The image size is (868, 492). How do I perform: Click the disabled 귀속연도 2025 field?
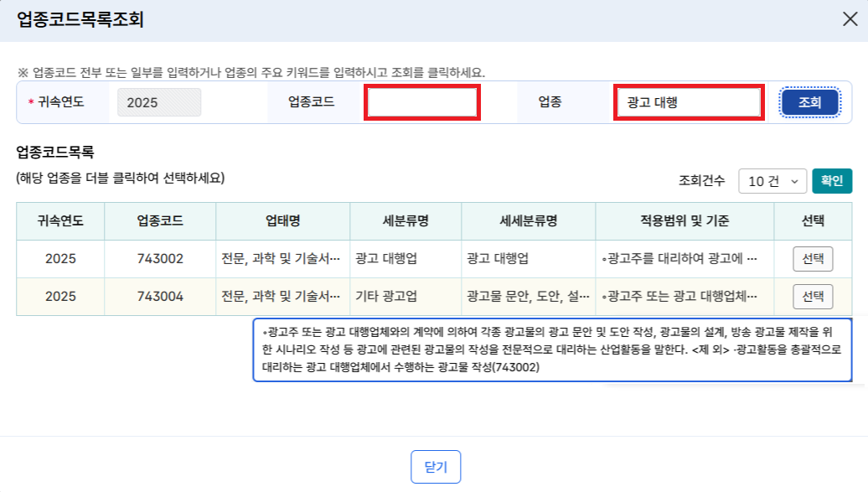[x=159, y=103]
